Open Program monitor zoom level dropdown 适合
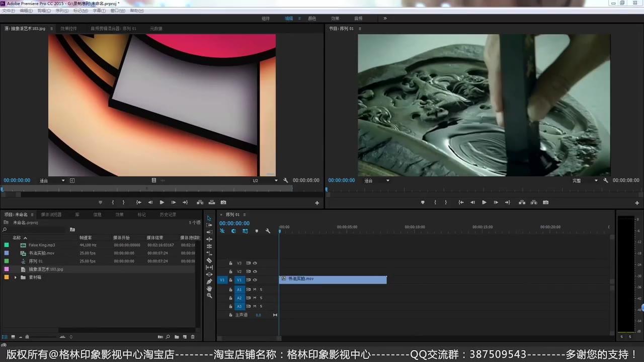Screen dimensions: 644x362 tap(377, 180)
